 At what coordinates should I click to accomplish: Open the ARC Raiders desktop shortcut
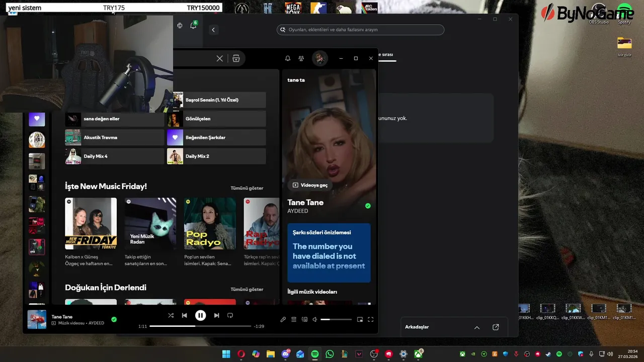click(x=370, y=8)
